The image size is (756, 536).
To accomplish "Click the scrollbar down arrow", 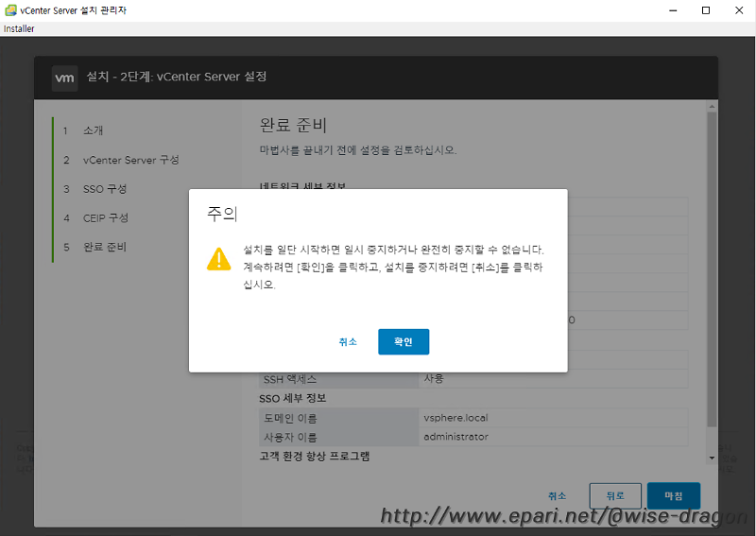I will click(x=712, y=458).
